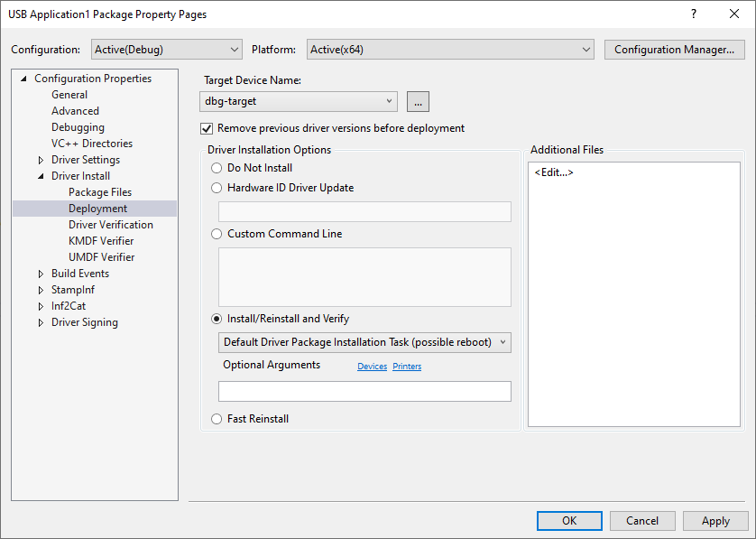The height and width of the screenshot is (539, 756).
Task: Open the KMDF Verifier settings page
Action: pos(101,240)
